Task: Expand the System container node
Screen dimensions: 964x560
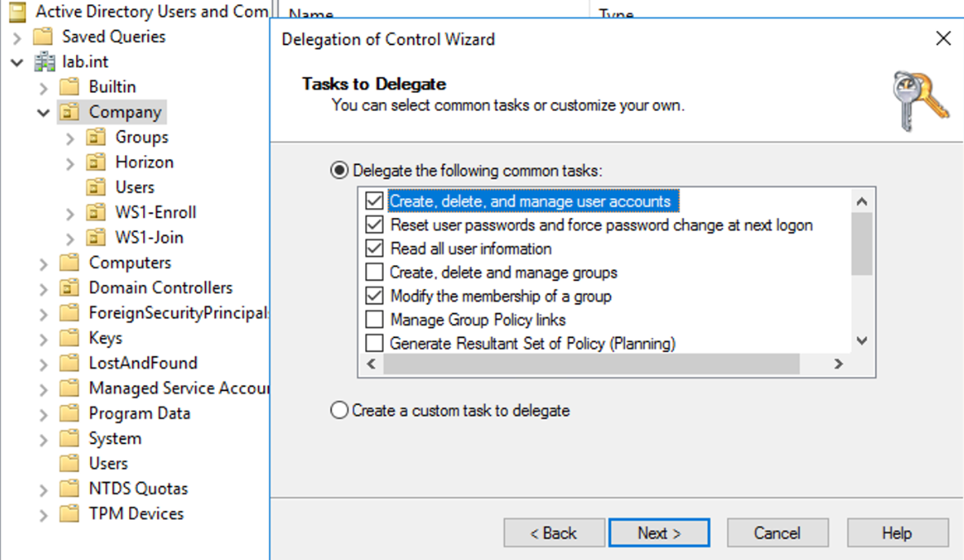Action: coord(44,439)
